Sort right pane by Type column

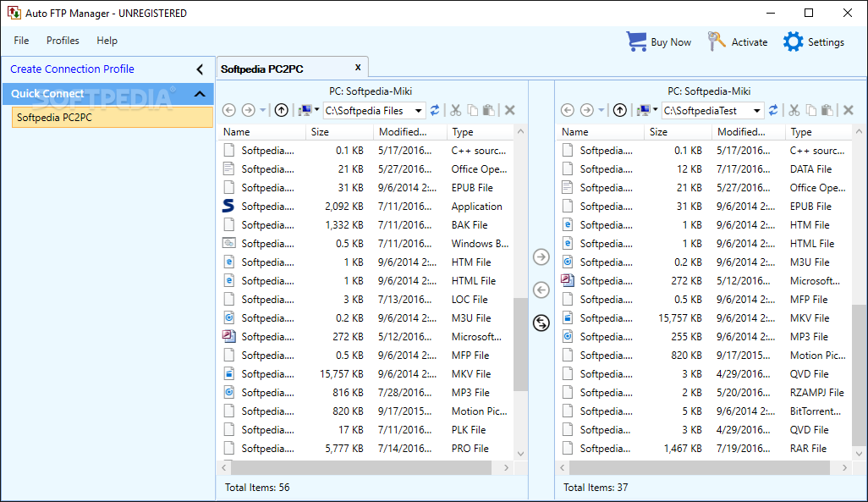[818, 132]
